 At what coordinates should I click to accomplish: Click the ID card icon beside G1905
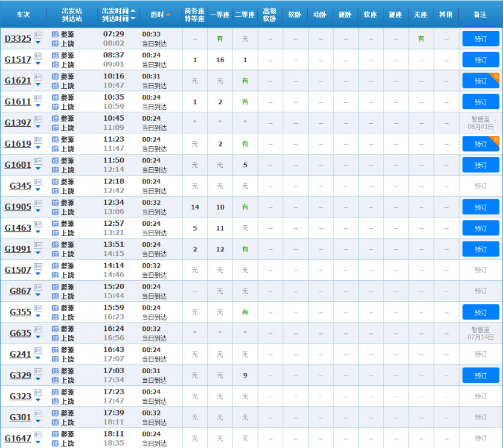38,203
